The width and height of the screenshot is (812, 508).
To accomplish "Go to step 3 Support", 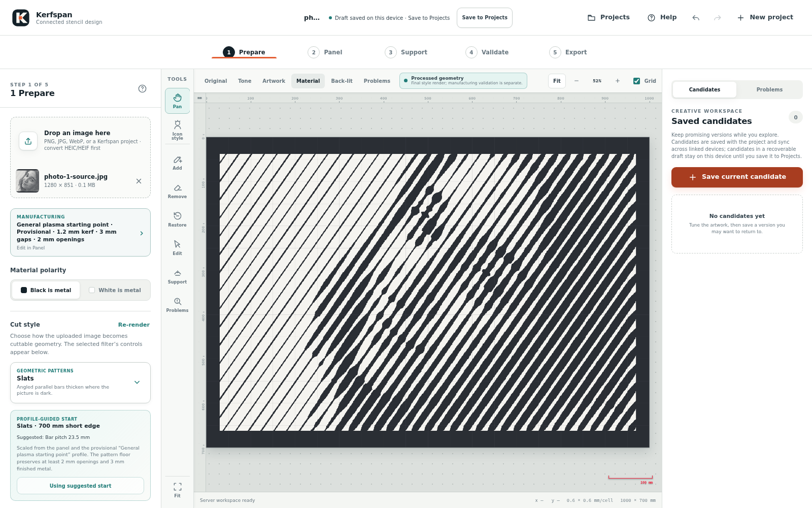I will (x=406, y=52).
